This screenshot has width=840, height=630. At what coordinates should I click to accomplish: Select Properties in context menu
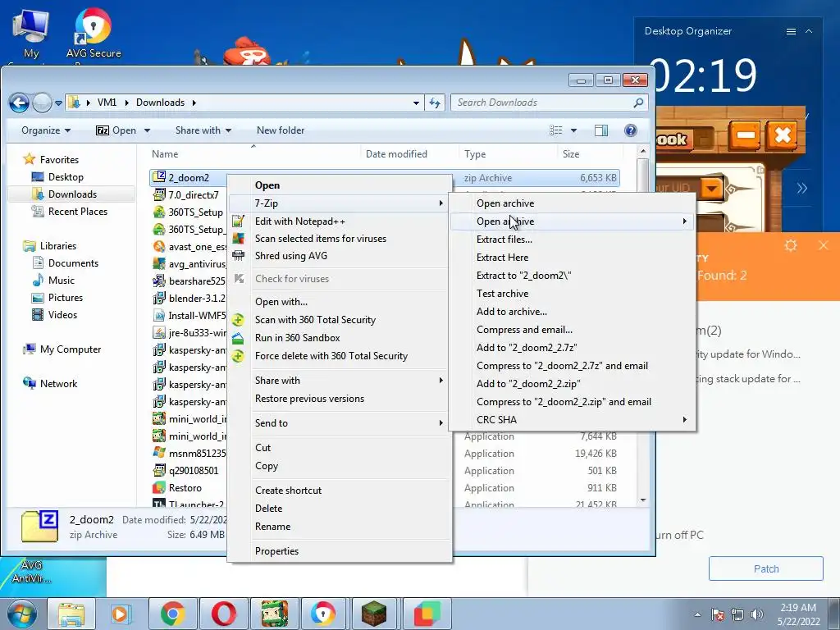pos(340,550)
